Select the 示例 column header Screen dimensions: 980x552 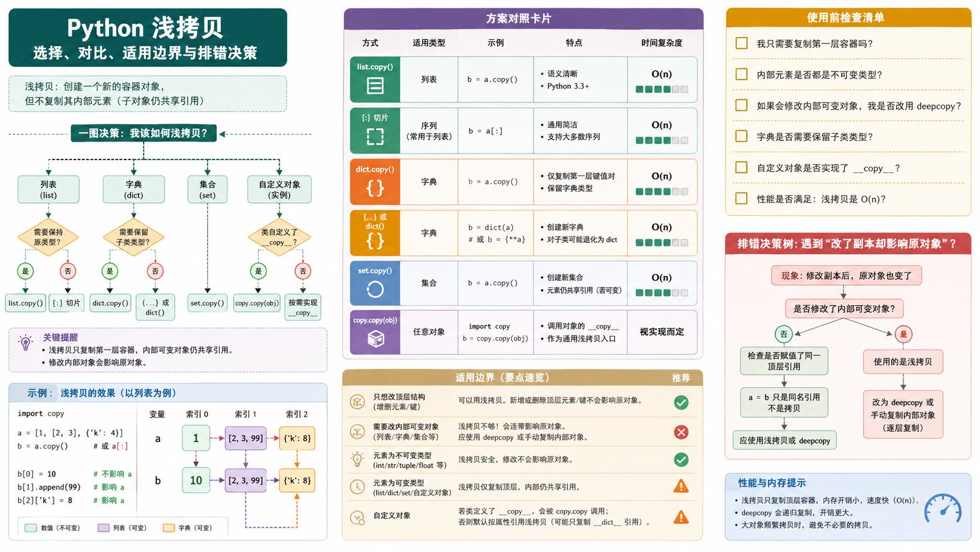click(496, 43)
